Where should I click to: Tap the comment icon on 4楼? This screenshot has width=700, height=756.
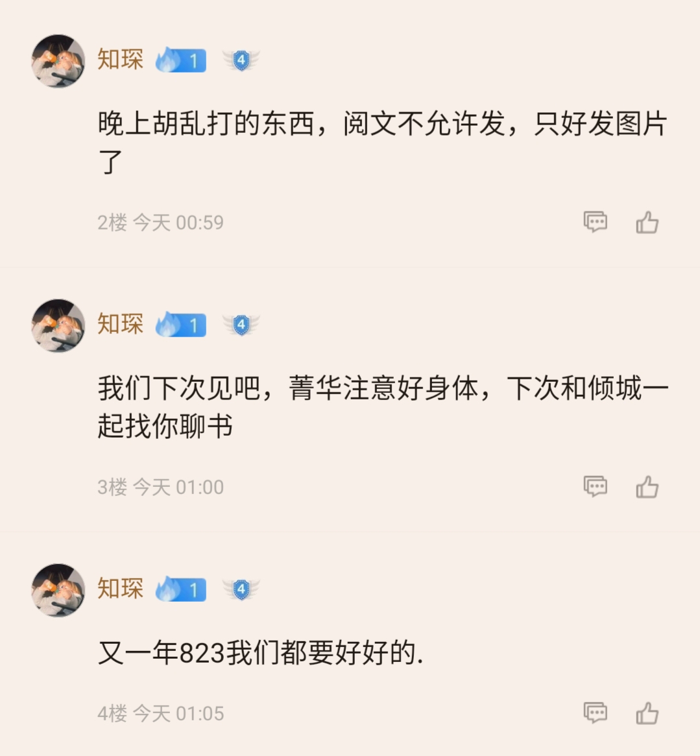click(x=595, y=713)
